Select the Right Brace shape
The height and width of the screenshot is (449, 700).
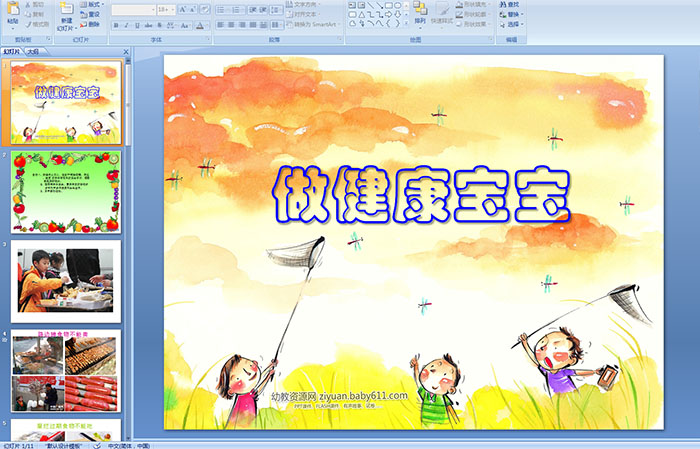(397, 23)
